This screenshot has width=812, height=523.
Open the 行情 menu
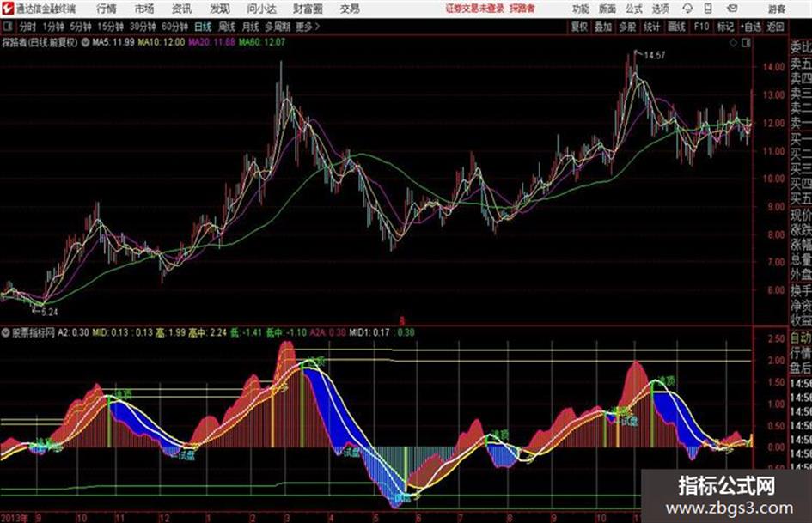click(107, 9)
